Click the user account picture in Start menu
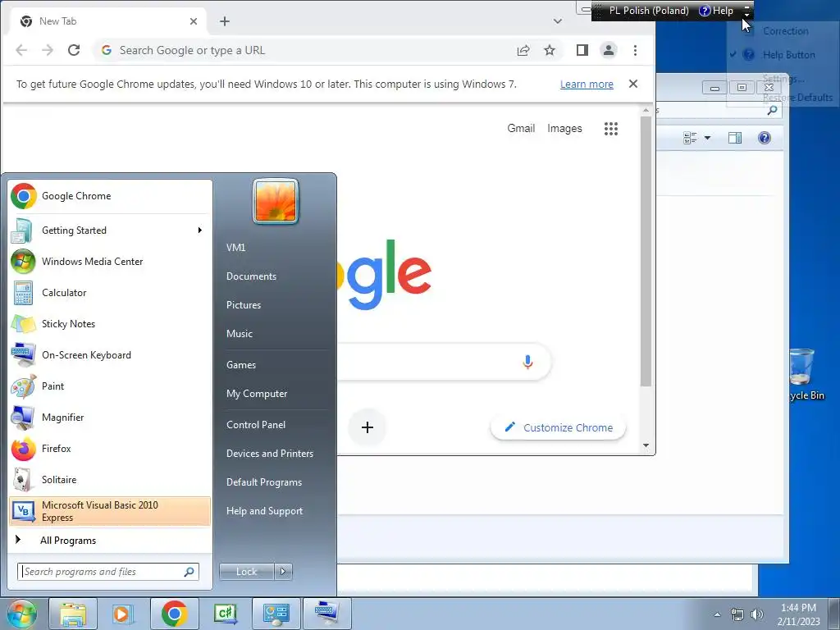840x630 pixels. pyautogui.click(x=276, y=202)
